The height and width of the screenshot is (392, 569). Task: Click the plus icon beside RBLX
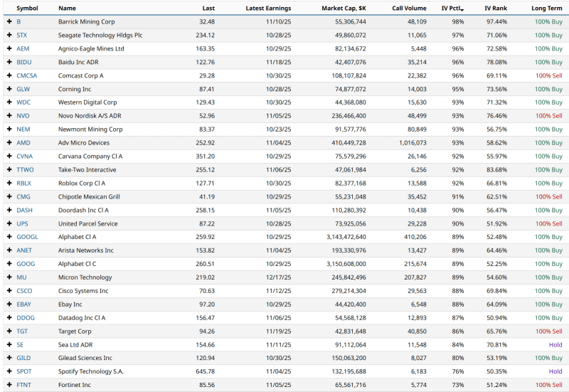[9, 183]
